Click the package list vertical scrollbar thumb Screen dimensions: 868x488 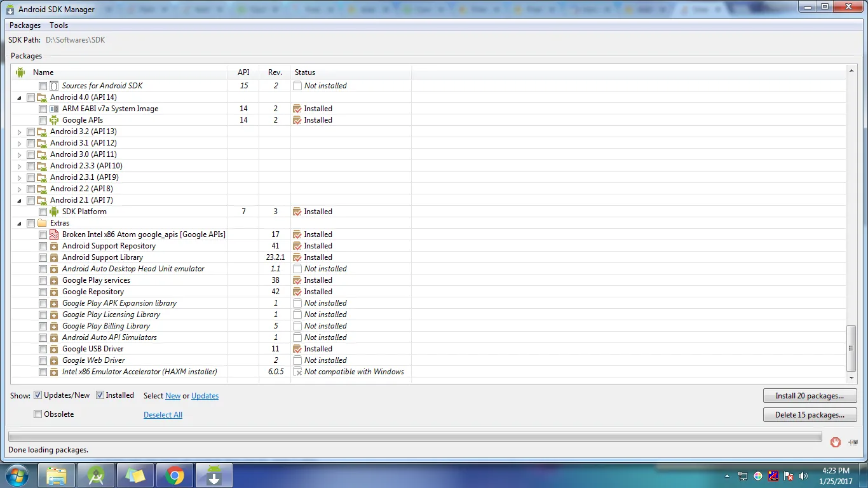(851, 348)
